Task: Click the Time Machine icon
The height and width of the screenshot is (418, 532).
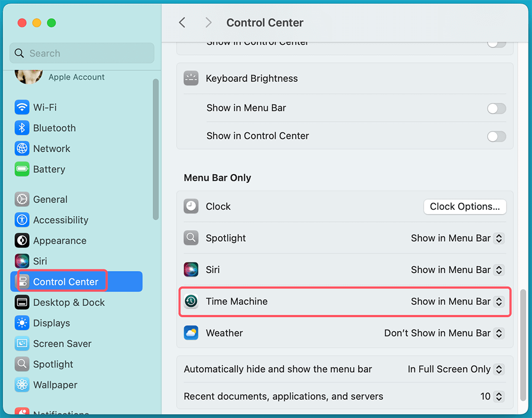Action: pos(191,301)
